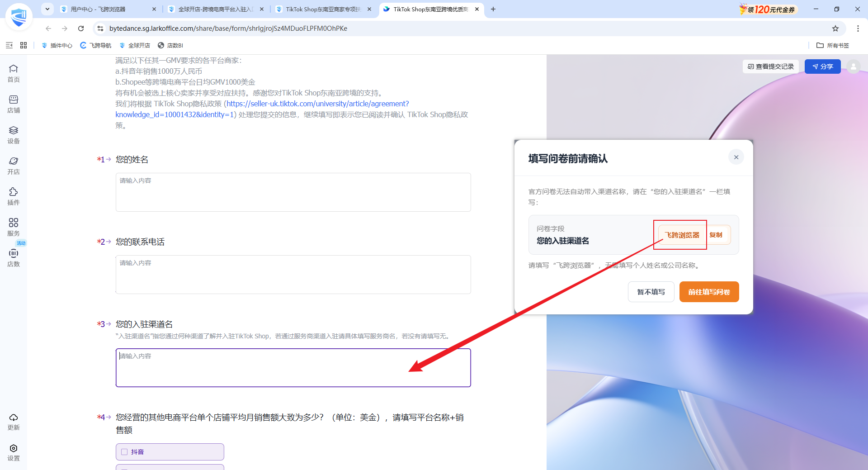Switch to the TikTok Shop东南亚商家专项 tab
Screen dimensions: 868x470
pyautogui.click(x=324, y=9)
